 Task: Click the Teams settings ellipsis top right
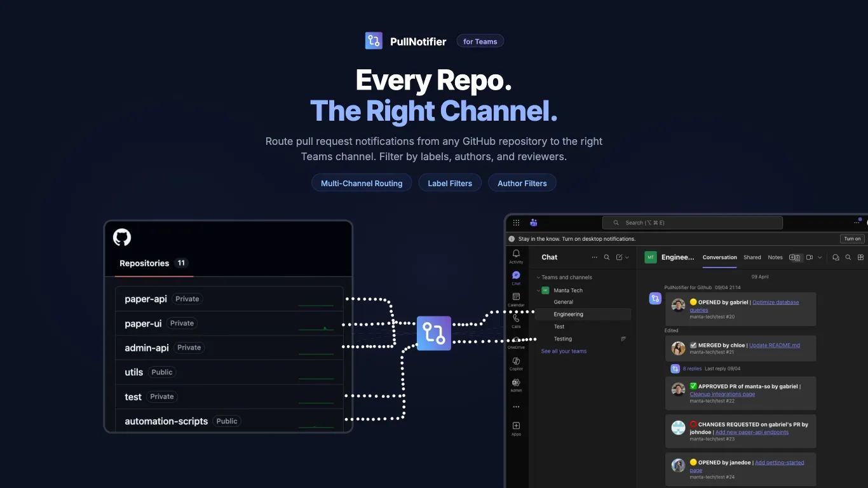point(857,222)
